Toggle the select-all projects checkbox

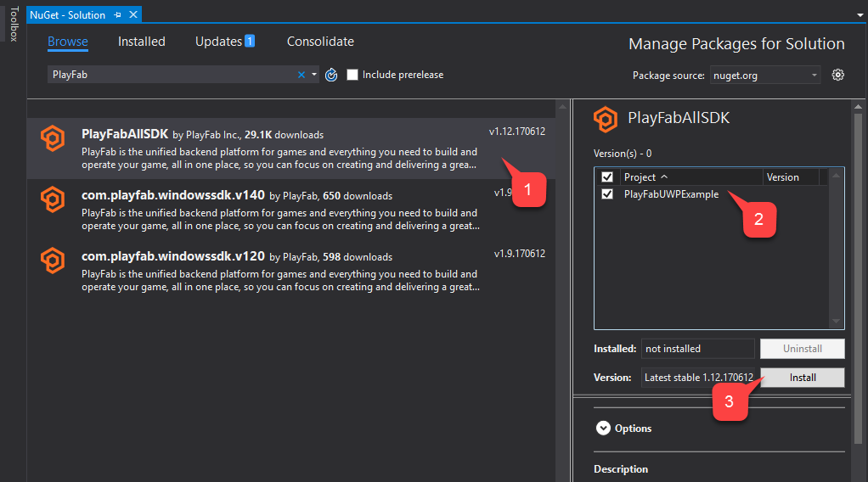tap(607, 177)
